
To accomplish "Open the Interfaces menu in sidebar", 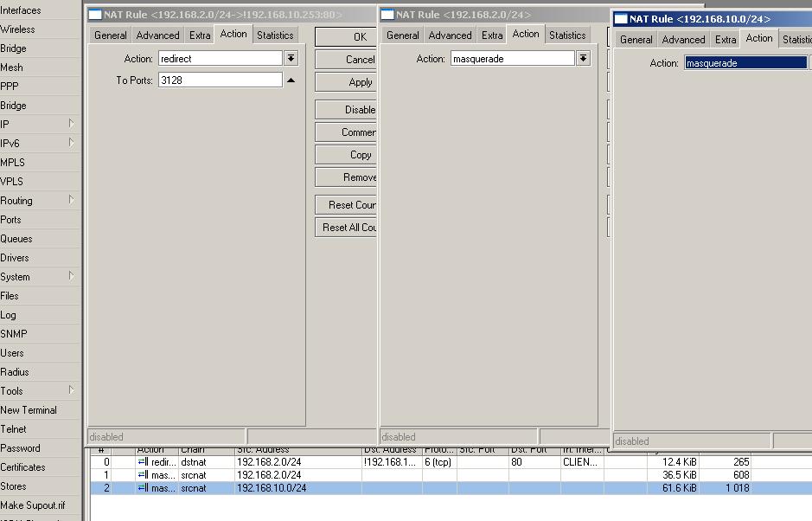I will click(x=21, y=10).
